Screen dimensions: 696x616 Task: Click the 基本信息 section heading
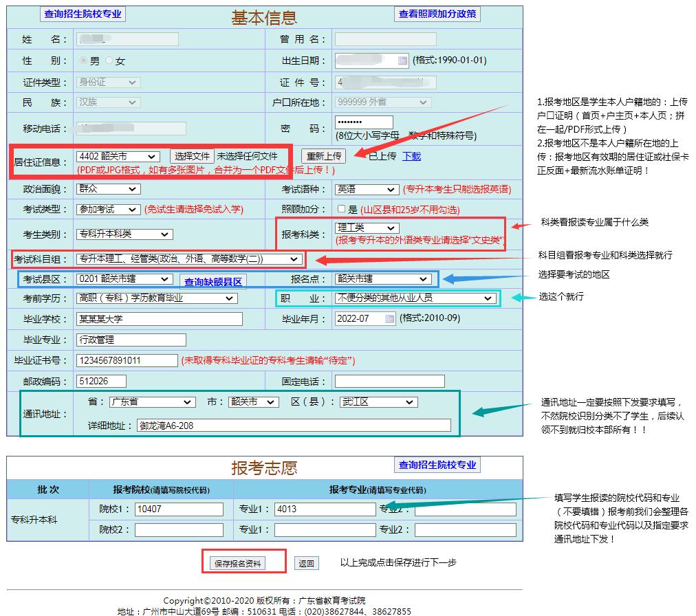264,17
